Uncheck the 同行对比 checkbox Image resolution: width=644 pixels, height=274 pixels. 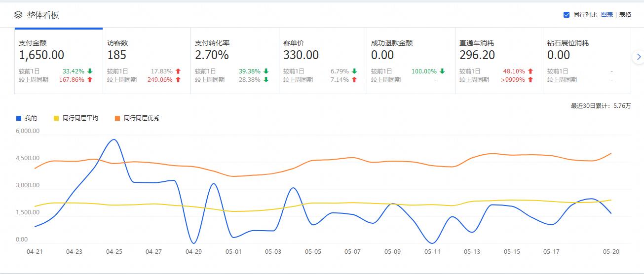pos(567,15)
